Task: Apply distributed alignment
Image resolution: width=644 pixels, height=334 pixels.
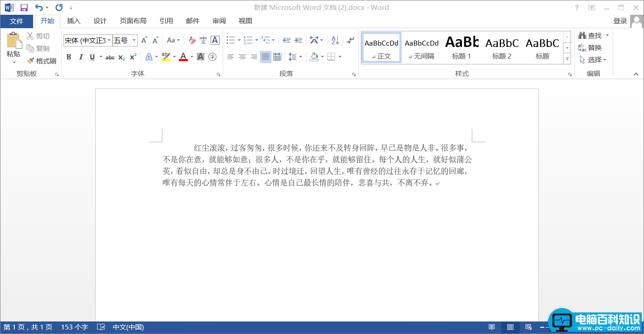Action: pos(277,57)
